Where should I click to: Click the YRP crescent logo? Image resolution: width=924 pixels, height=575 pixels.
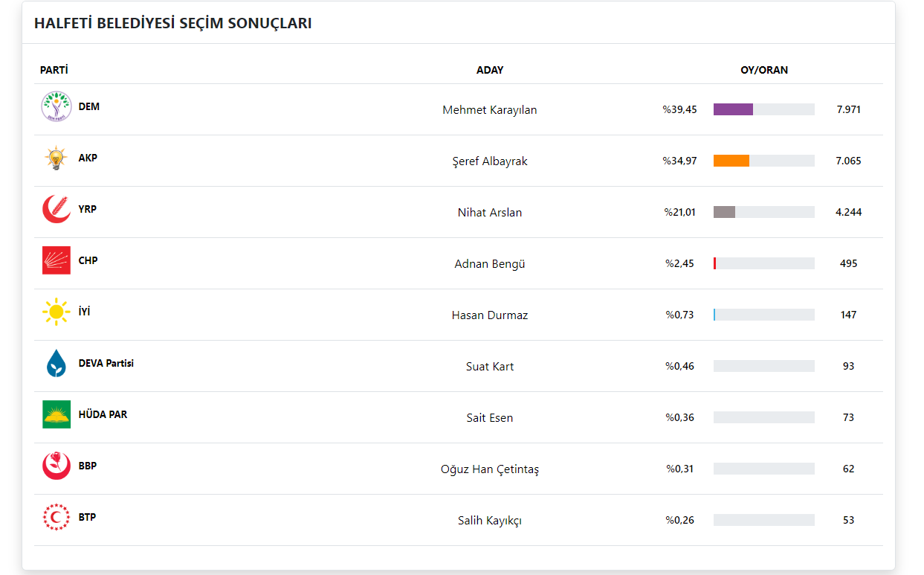pyautogui.click(x=56, y=210)
